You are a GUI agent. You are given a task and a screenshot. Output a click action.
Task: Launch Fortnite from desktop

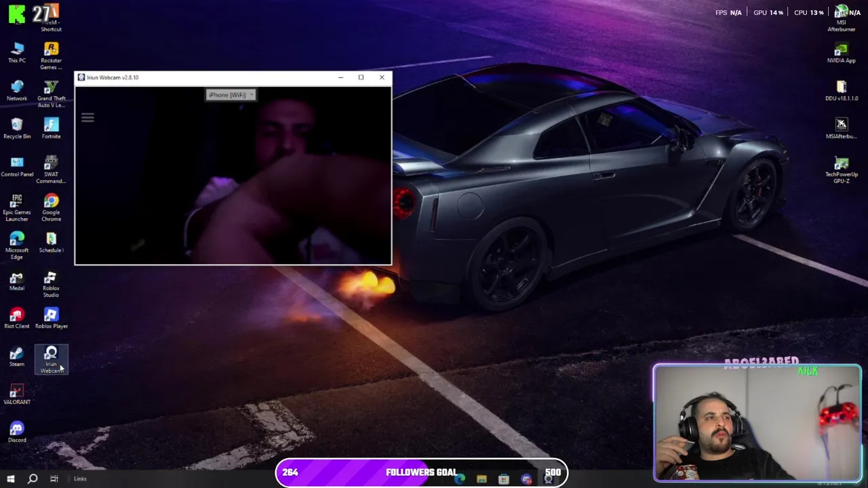pyautogui.click(x=51, y=128)
